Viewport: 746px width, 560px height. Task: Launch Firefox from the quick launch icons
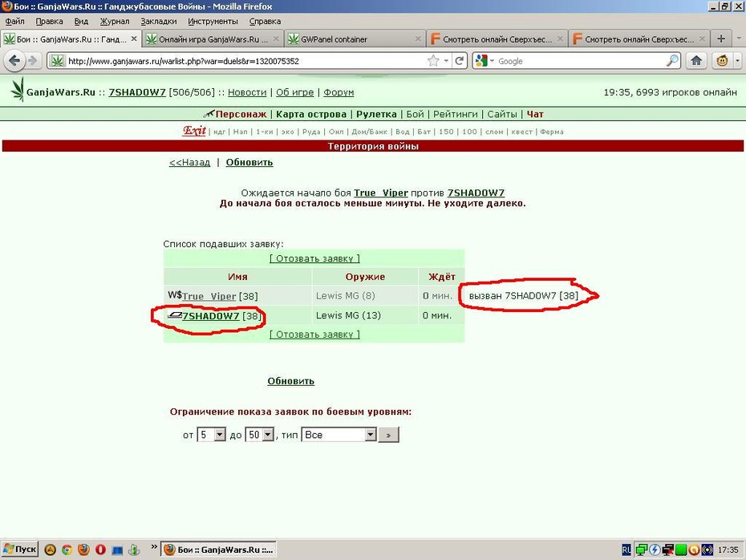click(83, 550)
